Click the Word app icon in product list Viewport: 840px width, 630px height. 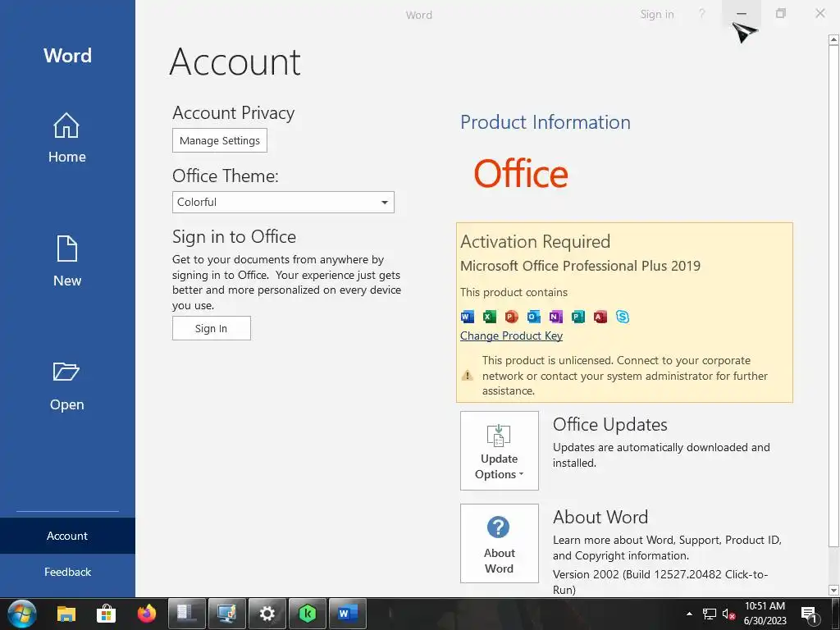(467, 317)
